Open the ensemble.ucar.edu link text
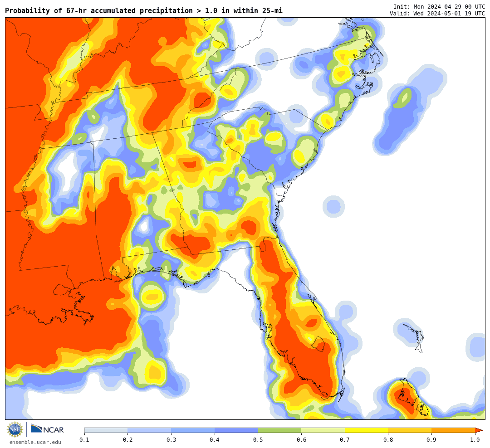Screen dimensions: 490x448 (35, 442)
